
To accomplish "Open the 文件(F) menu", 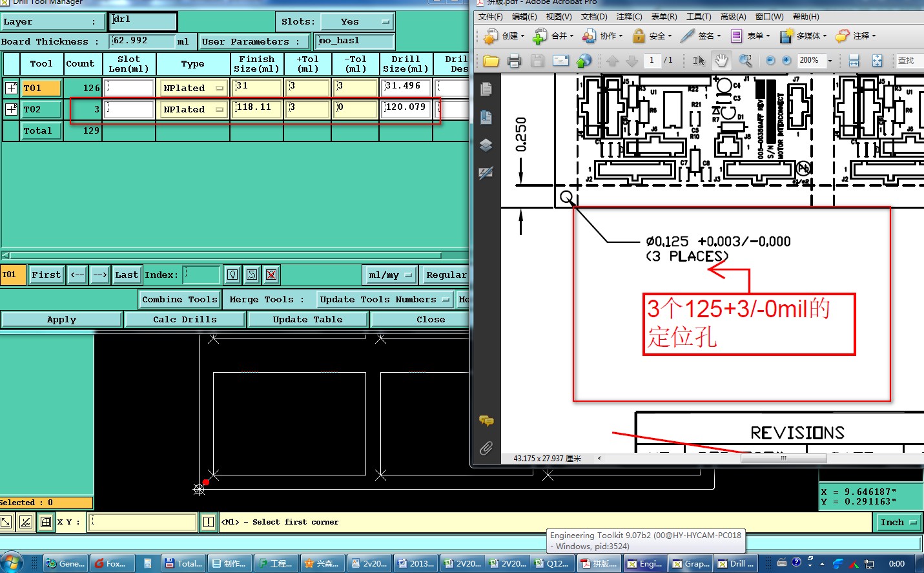I will (490, 17).
